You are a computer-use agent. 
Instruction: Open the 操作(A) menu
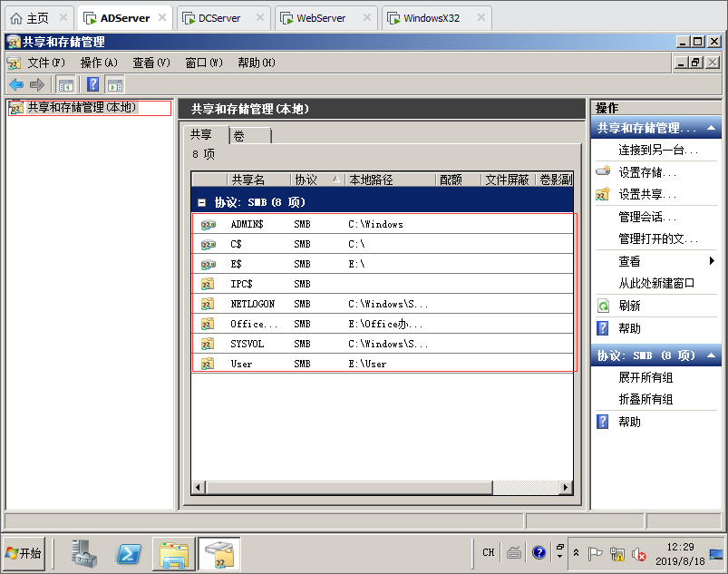pyautogui.click(x=99, y=63)
